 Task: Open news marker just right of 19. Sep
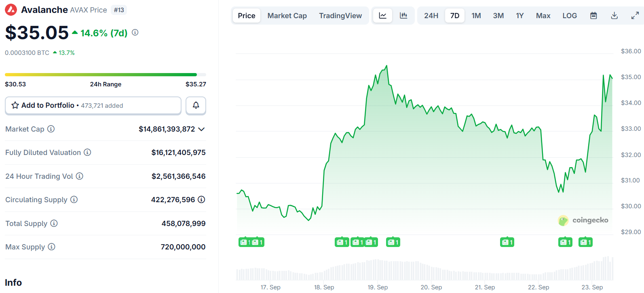click(x=393, y=242)
